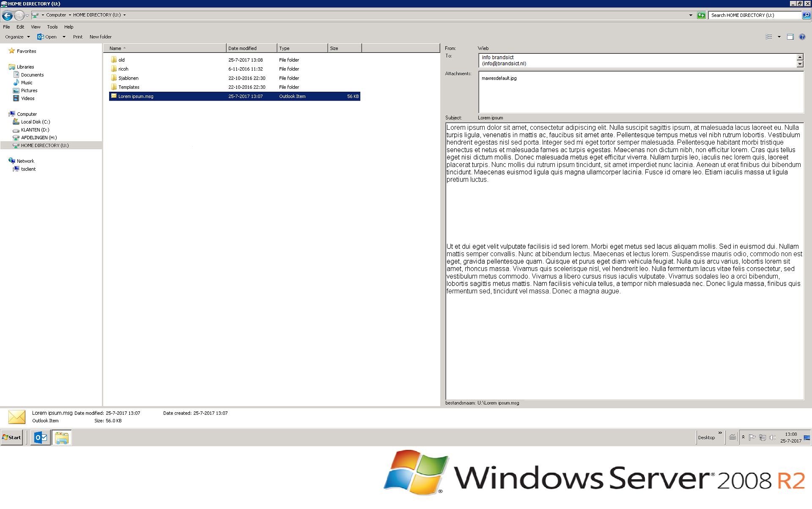Click the Start button
812x509 pixels.
pyautogui.click(x=11, y=438)
